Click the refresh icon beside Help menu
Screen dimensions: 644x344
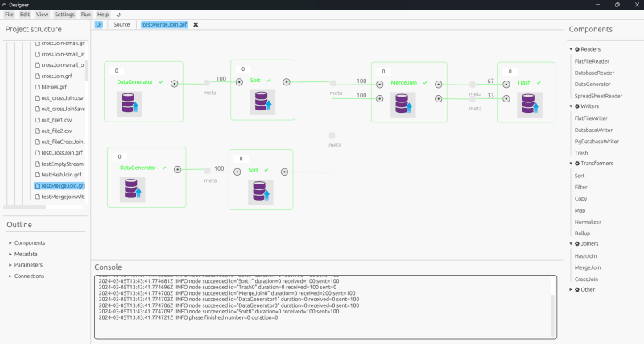(120, 15)
